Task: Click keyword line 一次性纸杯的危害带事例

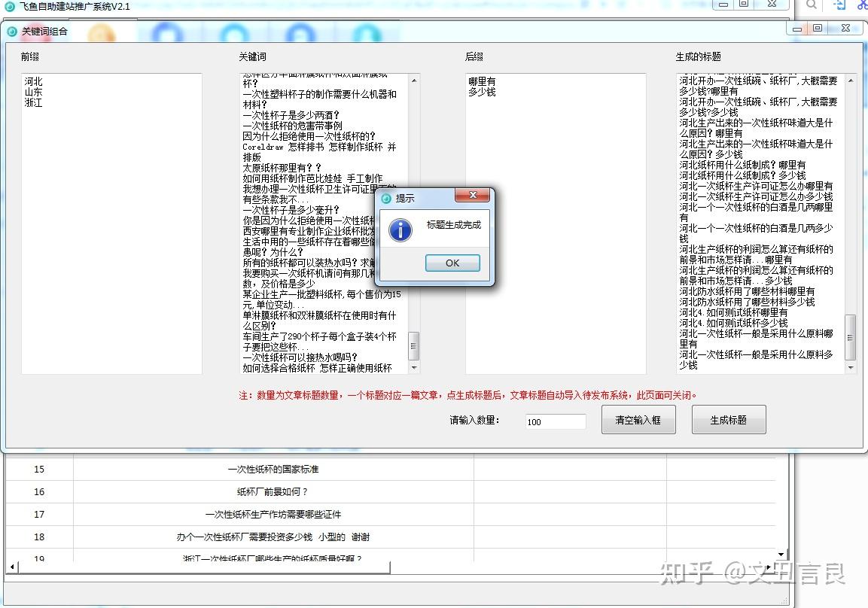Action: pos(292,126)
